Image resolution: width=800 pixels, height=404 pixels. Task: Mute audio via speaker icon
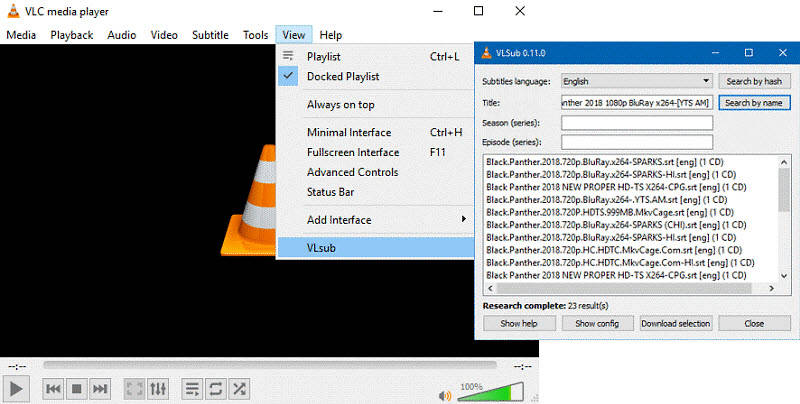pyautogui.click(x=444, y=395)
